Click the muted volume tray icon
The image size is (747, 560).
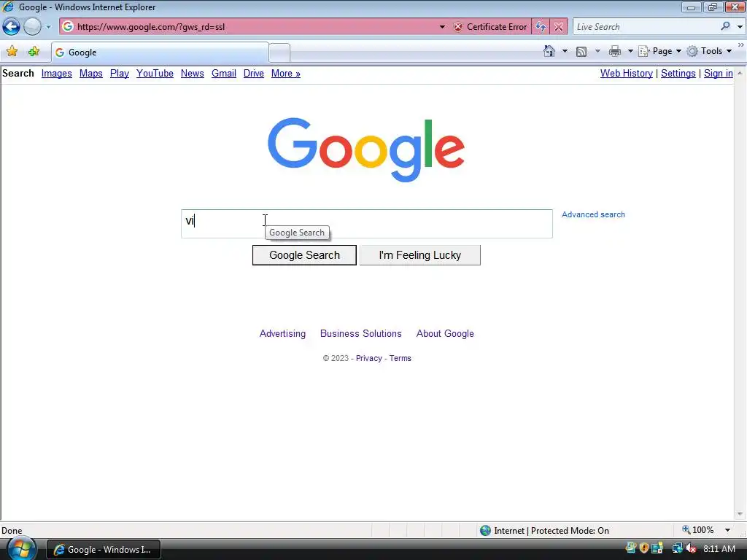click(691, 548)
